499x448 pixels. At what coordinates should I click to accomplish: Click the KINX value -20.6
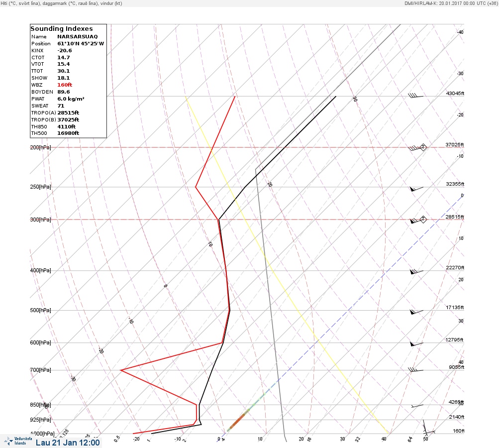click(x=65, y=51)
